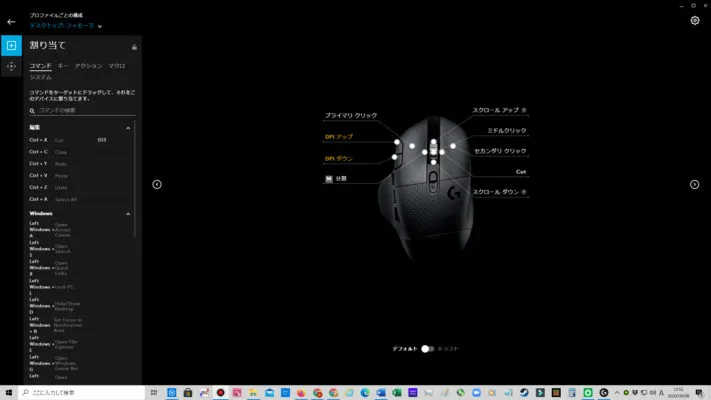Screen dimensions: 711x400
Task: Open File Explorer folder on taskbar
Action: point(253,393)
